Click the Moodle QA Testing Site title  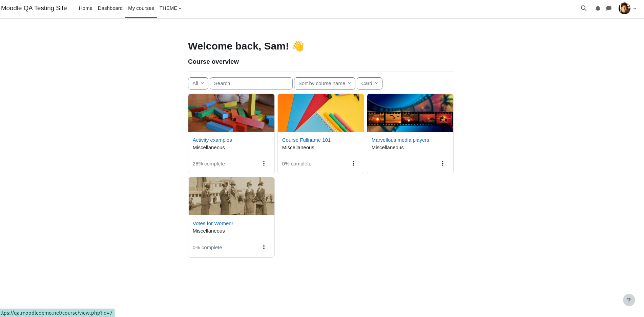(34, 8)
